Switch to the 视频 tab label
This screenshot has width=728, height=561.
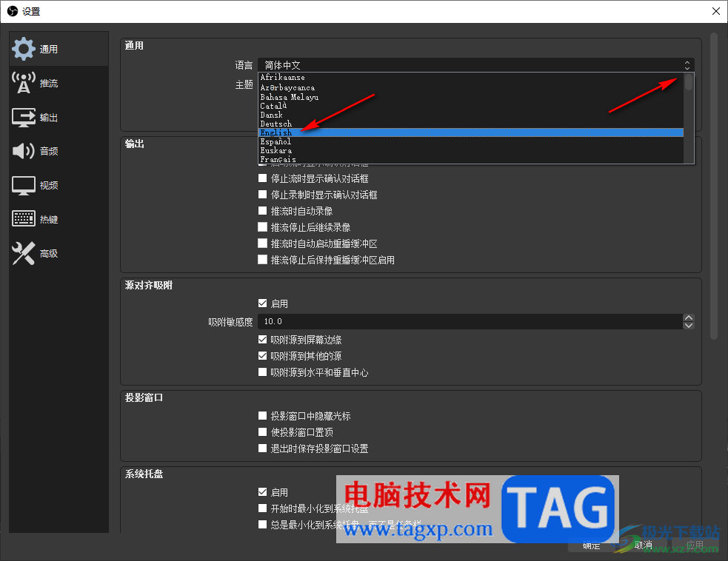tap(49, 186)
